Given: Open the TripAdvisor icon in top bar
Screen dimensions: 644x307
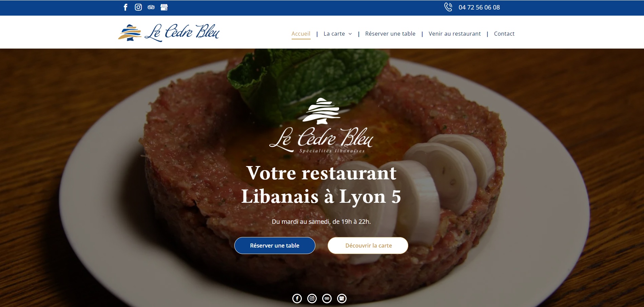Looking at the screenshot, I should [151, 7].
